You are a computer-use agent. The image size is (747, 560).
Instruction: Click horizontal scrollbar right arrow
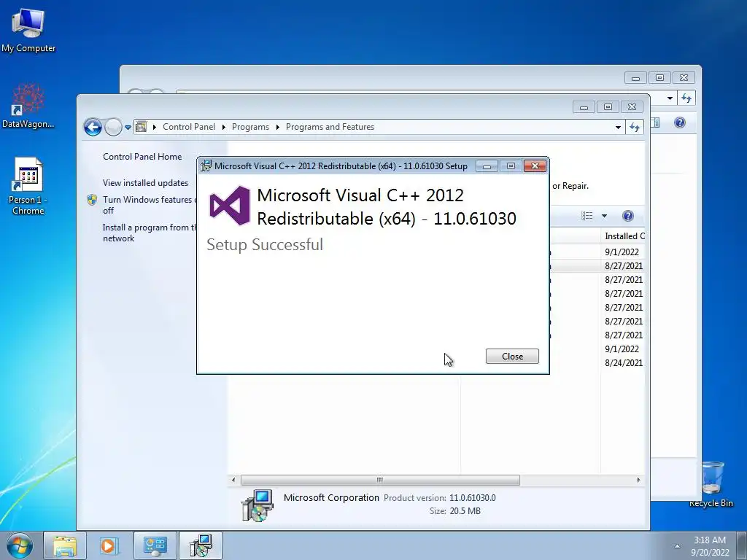click(x=638, y=480)
